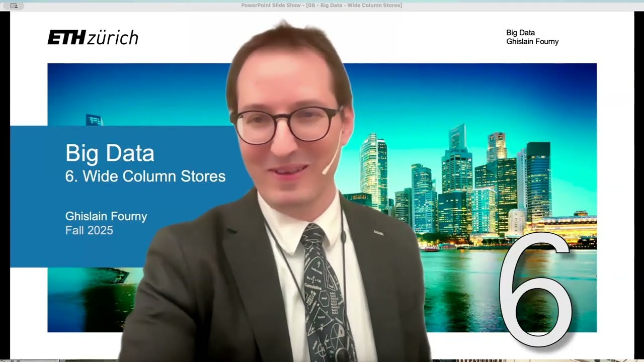Click the 'Big Data' header in top-right corner

click(520, 33)
